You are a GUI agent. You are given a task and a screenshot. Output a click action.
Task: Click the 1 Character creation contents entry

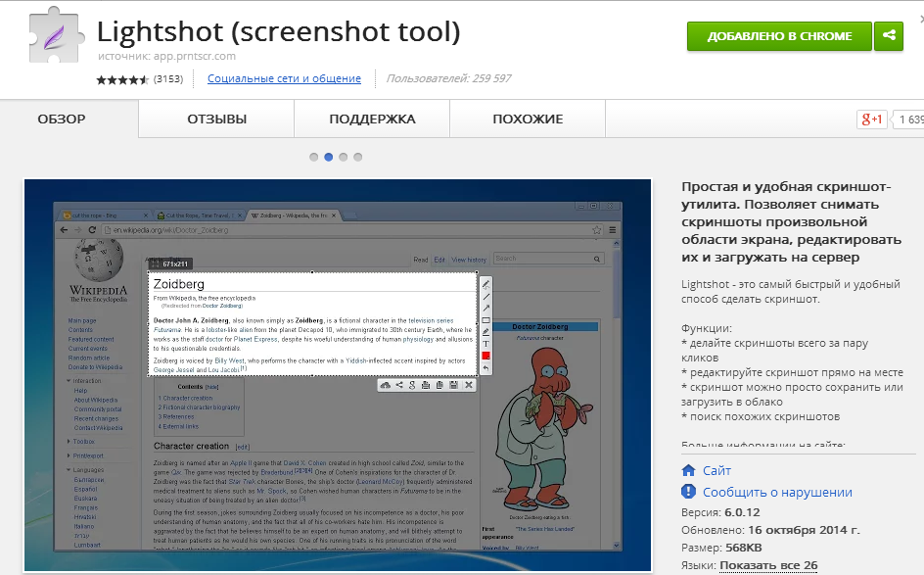[x=185, y=398]
